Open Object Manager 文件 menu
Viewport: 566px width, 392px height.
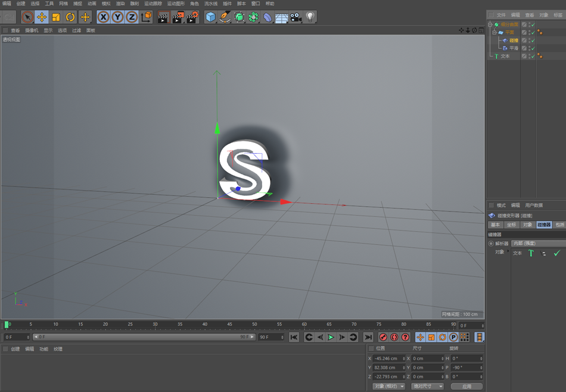501,15
